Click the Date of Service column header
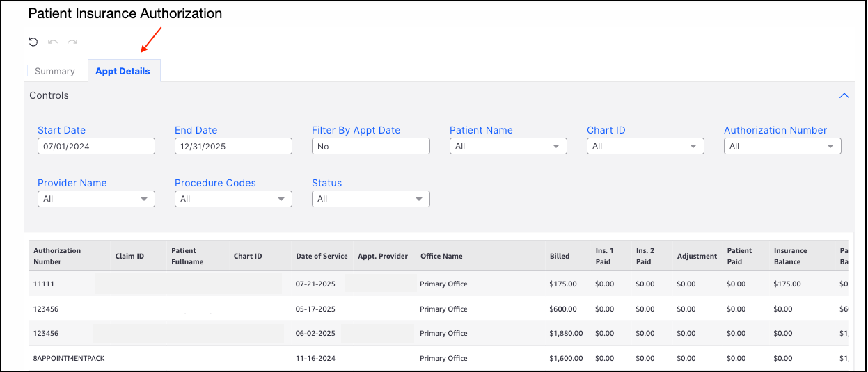This screenshot has height=372, width=868. 322,256
